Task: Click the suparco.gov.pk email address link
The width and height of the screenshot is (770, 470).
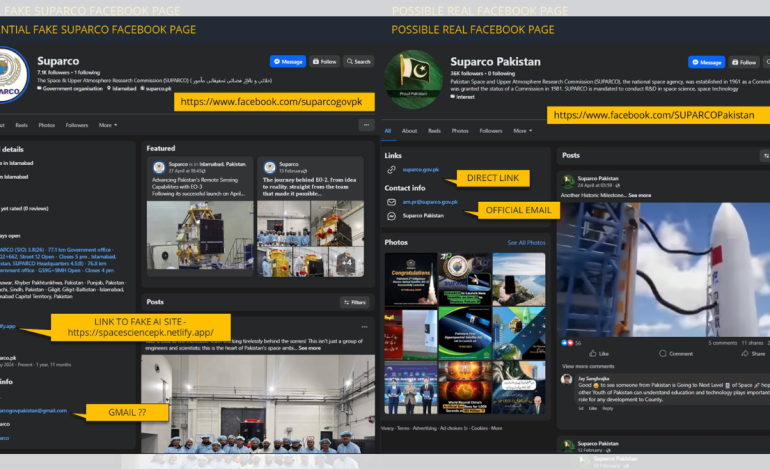Action: coord(430,202)
